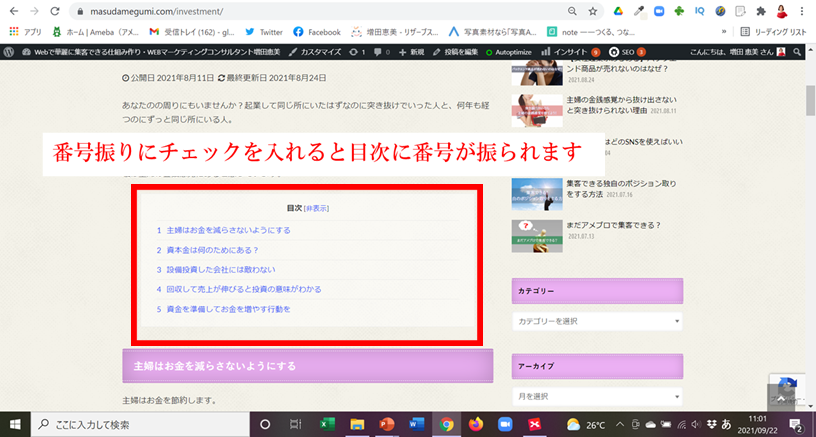
Task: Open Task View on the taskbar
Action: click(295, 425)
